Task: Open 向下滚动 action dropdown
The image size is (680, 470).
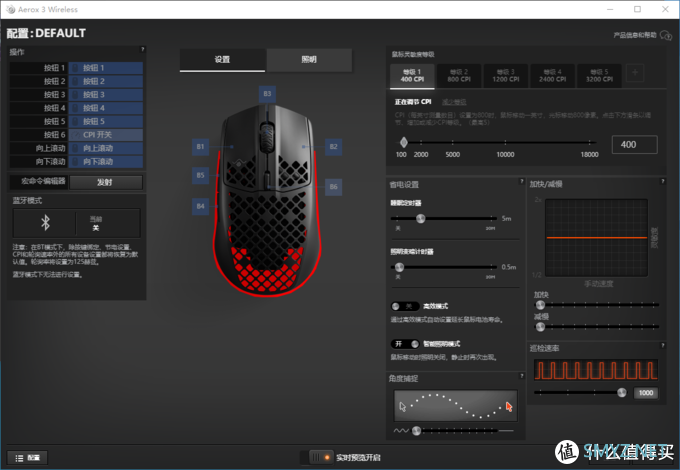Action: click(106, 162)
